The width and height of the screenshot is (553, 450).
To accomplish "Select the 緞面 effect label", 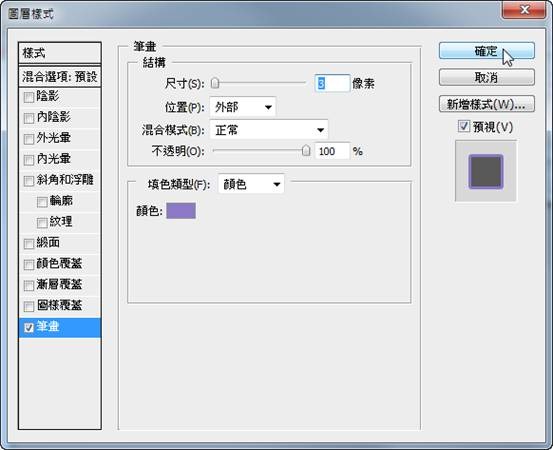I will click(x=48, y=243).
